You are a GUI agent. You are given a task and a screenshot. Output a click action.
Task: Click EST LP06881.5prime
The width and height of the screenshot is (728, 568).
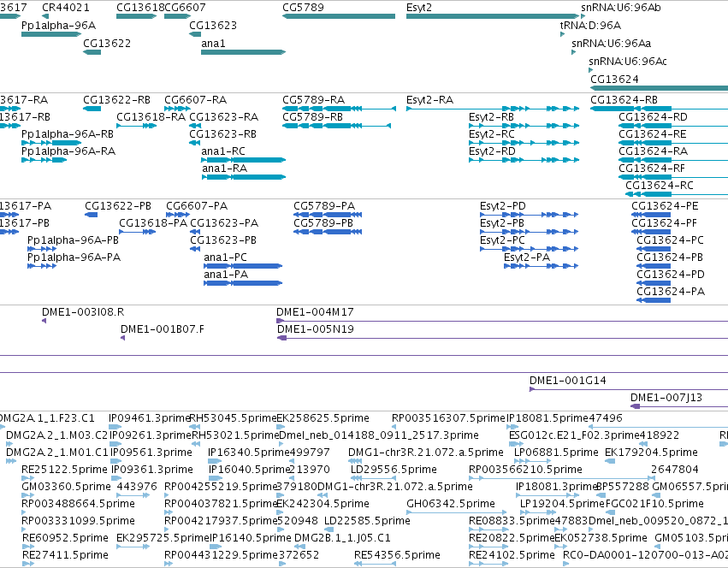[x=556, y=453]
